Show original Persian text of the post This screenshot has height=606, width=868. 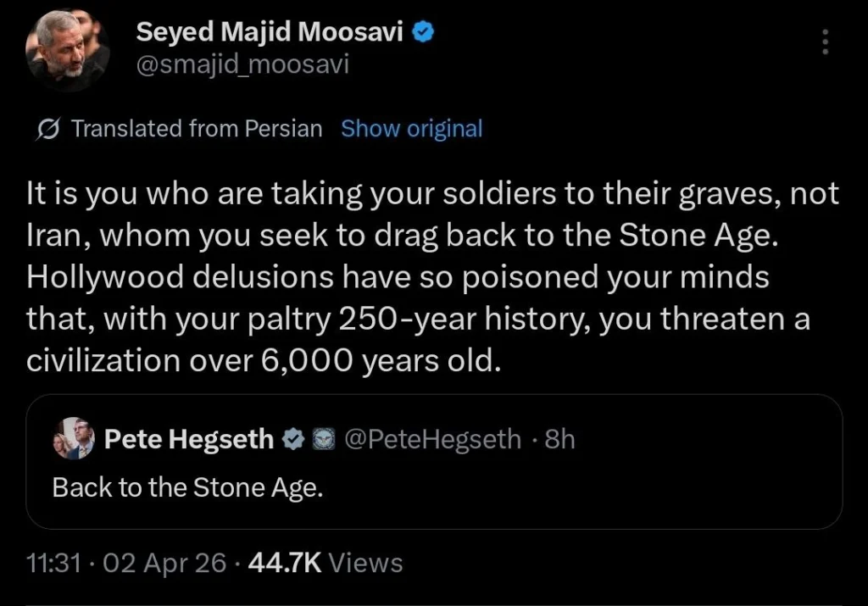pos(411,129)
